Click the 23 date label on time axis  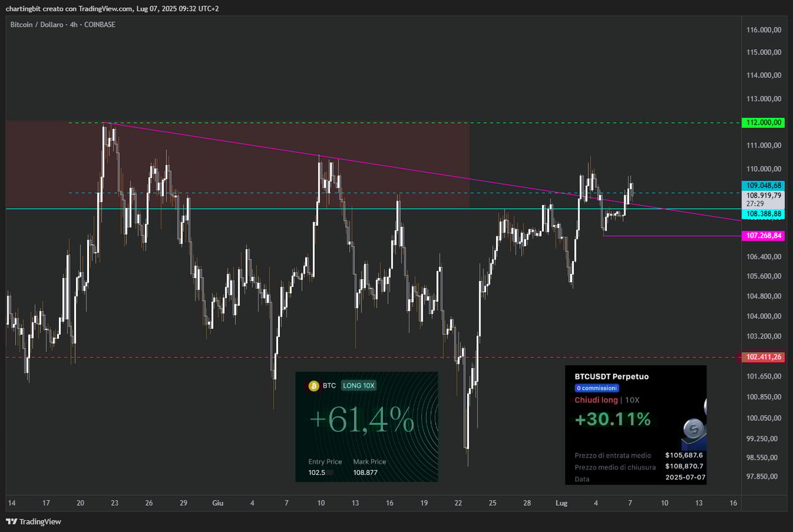[x=115, y=503]
